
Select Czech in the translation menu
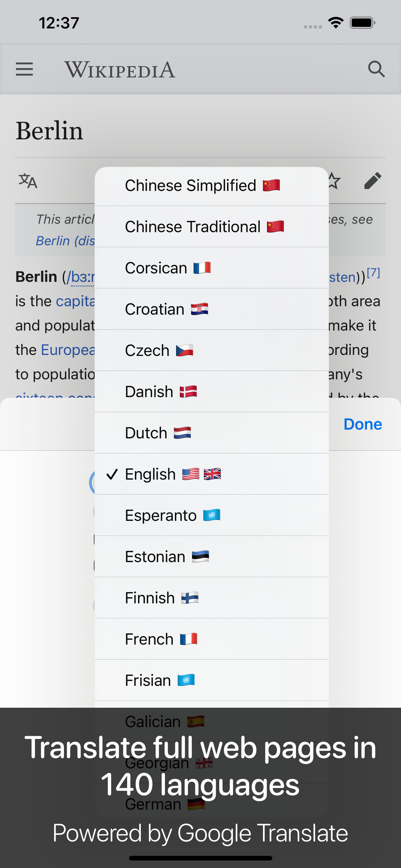click(211, 350)
